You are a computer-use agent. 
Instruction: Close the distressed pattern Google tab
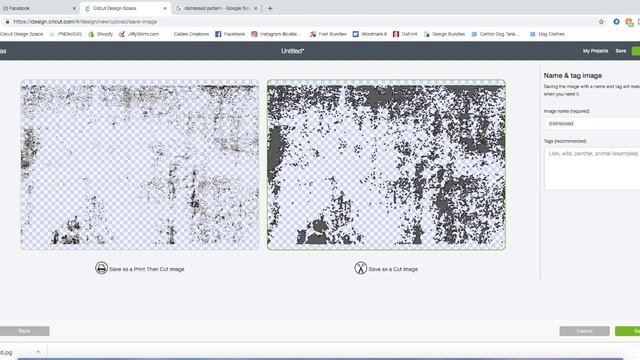click(256, 8)
